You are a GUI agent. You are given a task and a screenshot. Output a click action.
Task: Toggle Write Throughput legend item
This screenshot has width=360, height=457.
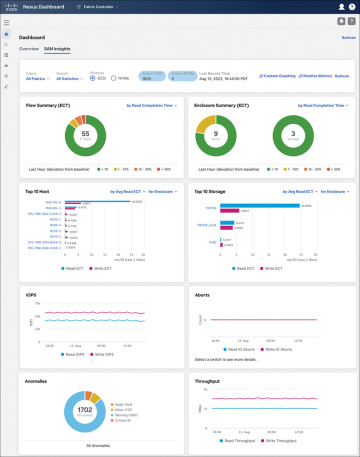pos(278,441)
